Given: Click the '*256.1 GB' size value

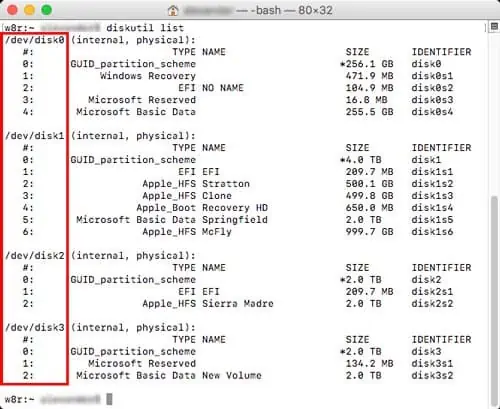Looking at the screenshot, I should click(367, 64).
